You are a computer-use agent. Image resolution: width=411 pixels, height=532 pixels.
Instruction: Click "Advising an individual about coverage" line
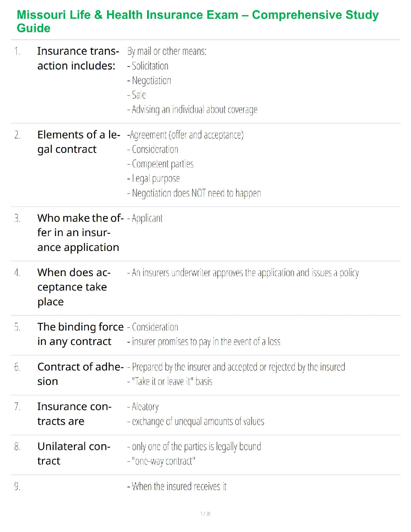(192, 110)
